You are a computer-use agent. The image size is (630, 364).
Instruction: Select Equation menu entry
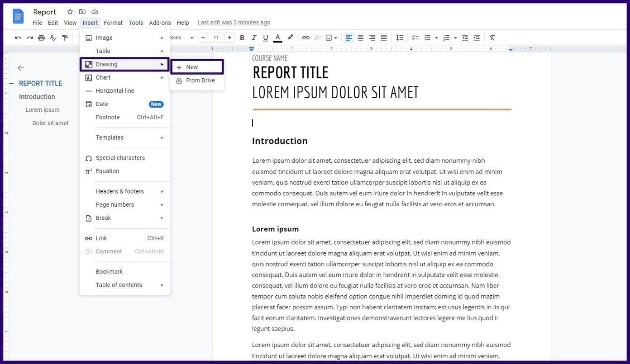point(124,171)
